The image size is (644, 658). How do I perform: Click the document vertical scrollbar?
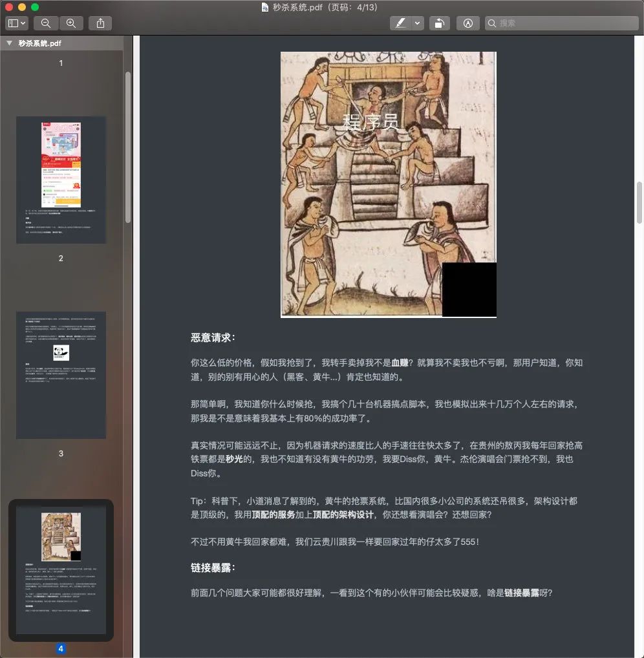pyautogui.click(x=639, y=203)
